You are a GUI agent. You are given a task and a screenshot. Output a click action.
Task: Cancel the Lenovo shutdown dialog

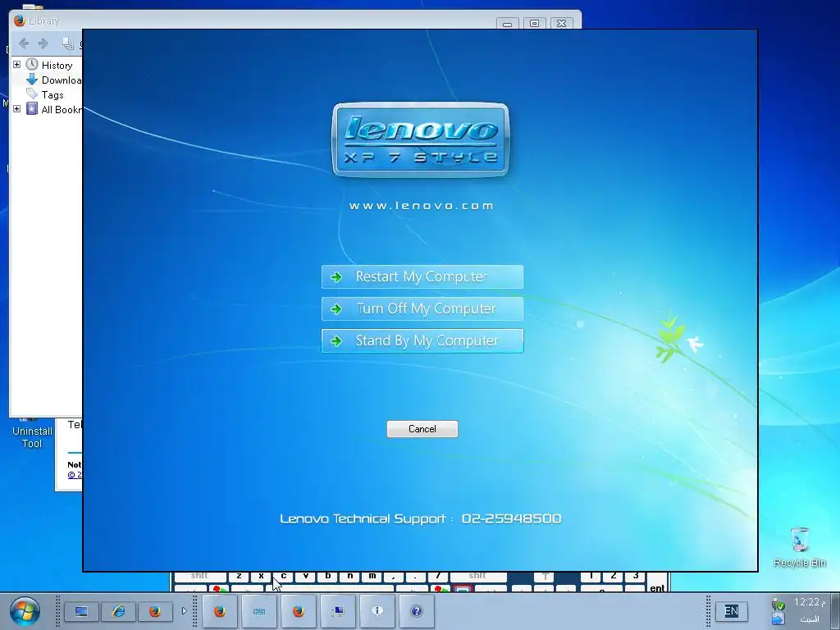click(x=422, y=428)
